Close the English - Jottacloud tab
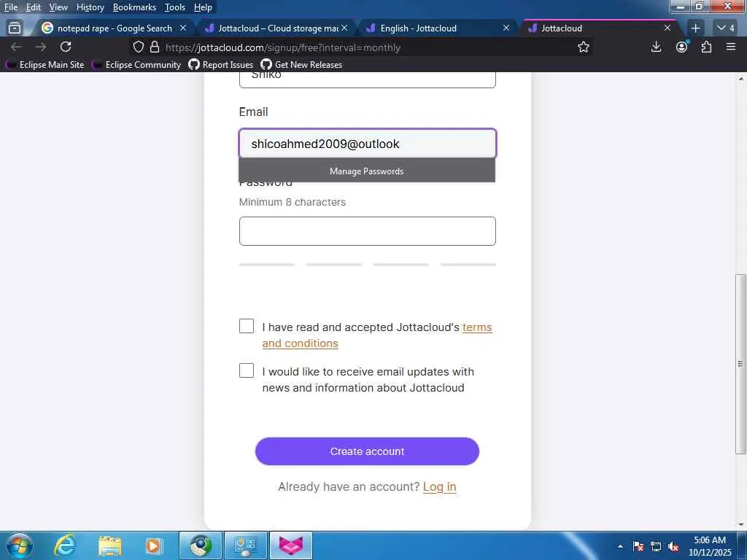This screenshot has height=560, width=747. click(x=506, y=28)
